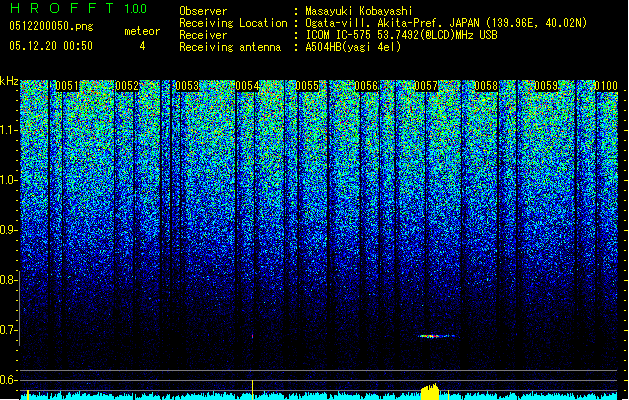Select the version number 1.00

coord(135,9)
